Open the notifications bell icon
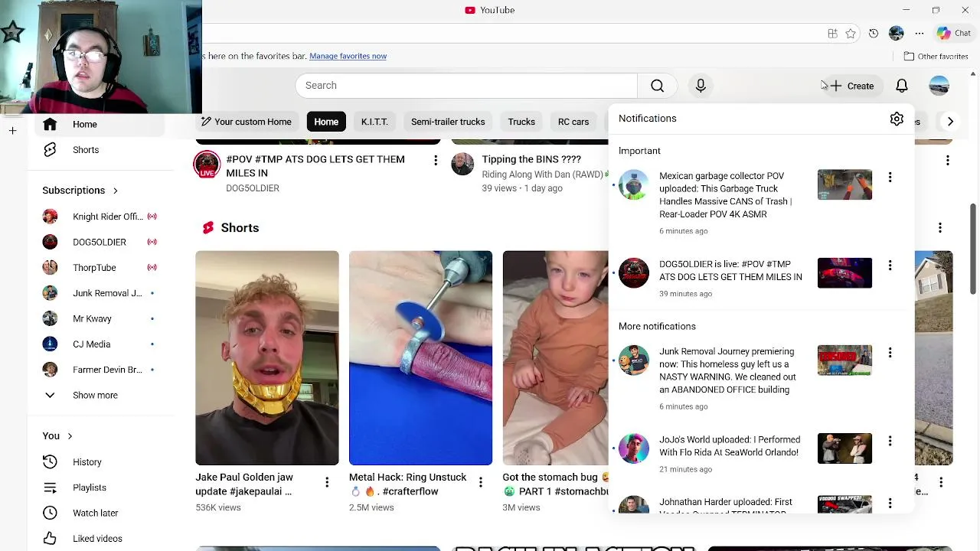This screenshot has height=551, width=980. click(902, 86)
